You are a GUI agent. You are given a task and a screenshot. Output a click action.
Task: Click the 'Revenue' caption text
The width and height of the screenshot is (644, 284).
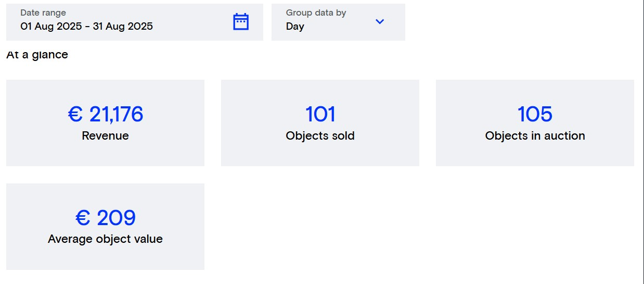[x=105, y=136]
